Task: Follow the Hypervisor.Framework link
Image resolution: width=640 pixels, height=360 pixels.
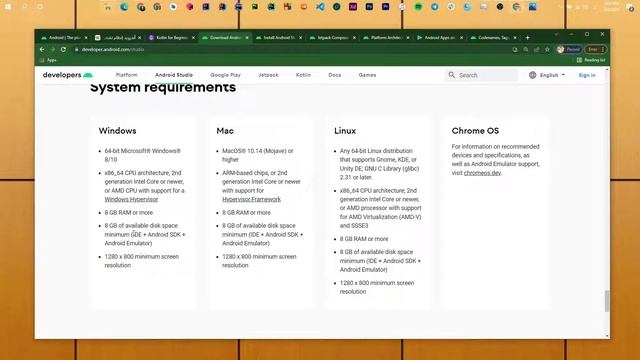Action: 251,199
